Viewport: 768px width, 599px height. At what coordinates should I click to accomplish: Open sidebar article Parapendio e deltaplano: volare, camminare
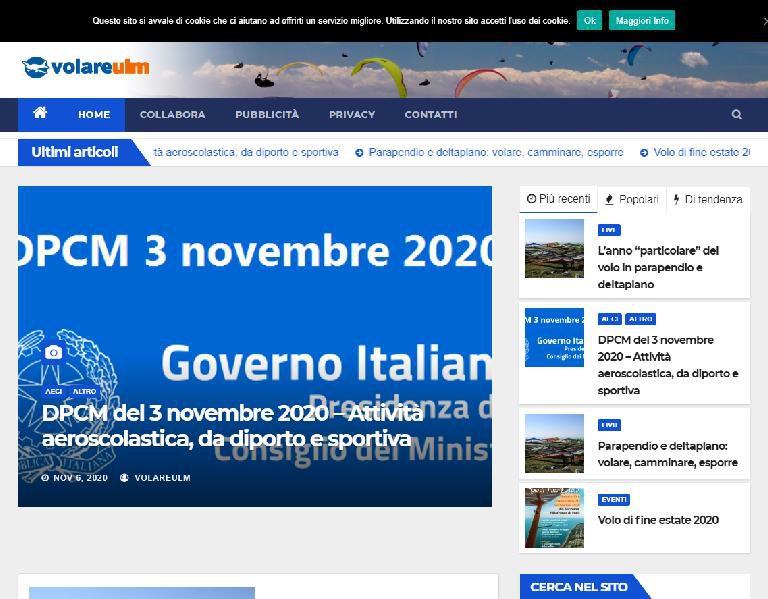coord(668,454)
